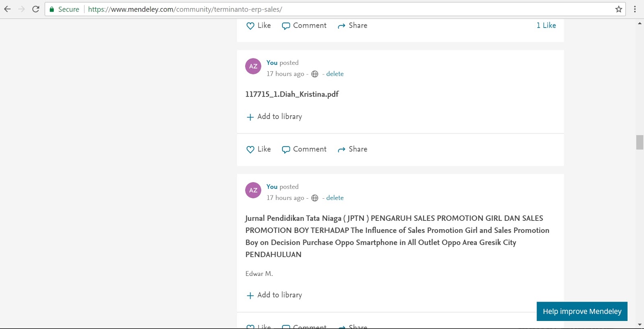Open AZ avatar on Jurnal Pendidikan post
Screen dimensions: 644x329
253,190
